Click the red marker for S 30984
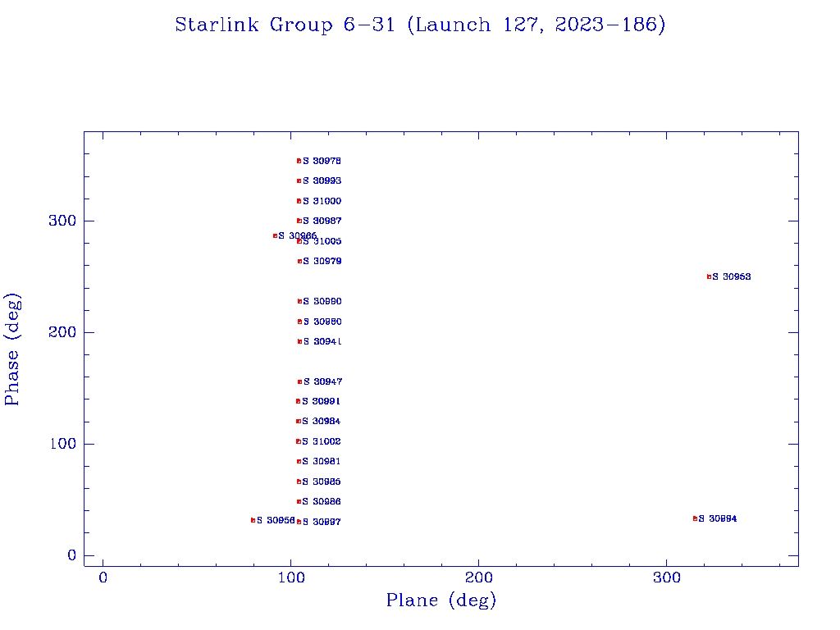 click(298, 421)
